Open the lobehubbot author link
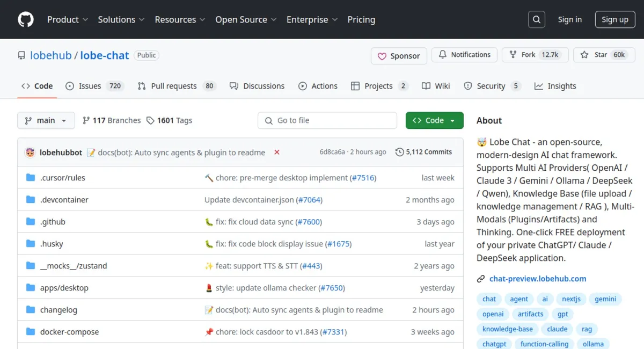 61,152
